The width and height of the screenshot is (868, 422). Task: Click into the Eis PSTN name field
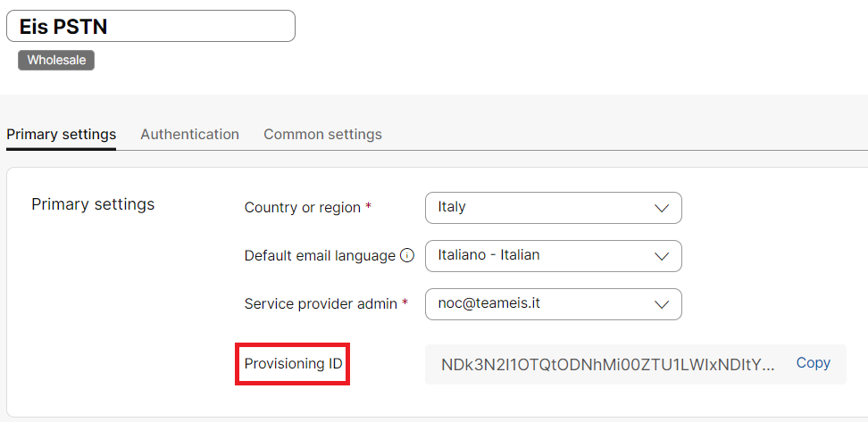[150, 26]
